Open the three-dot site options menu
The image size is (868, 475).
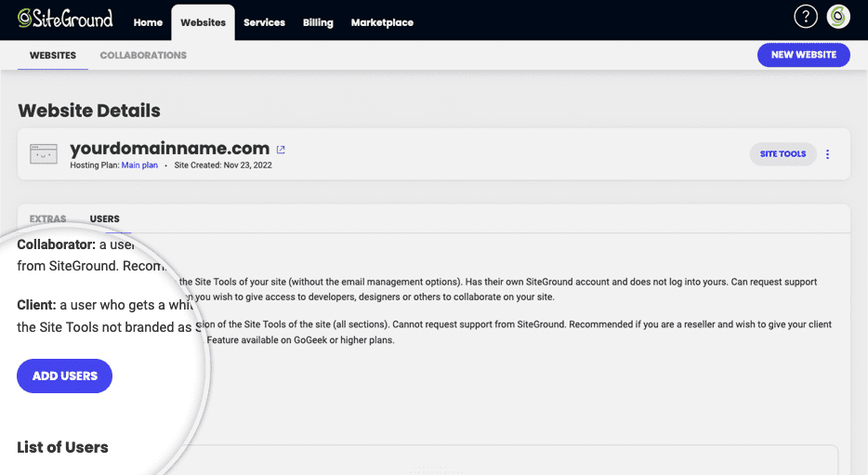(828, 154)
